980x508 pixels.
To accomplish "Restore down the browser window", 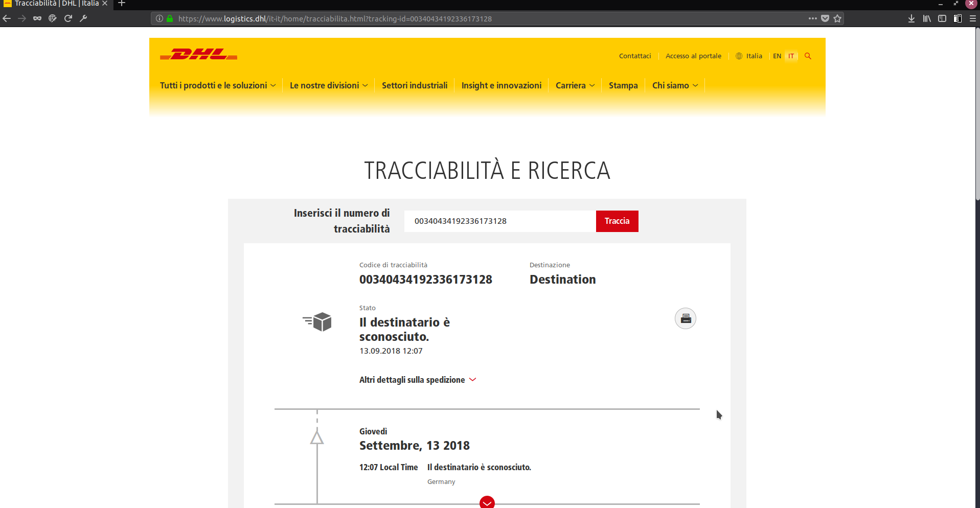I will [x=956, y=4].
